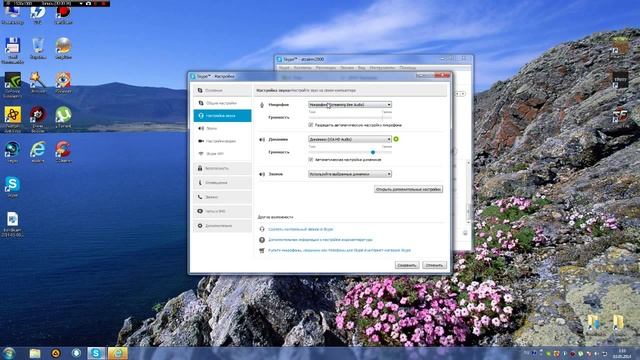This screenshot has width=640, height=360.
Task: Open Skype WiFi item in settings sidebar
Action: point(222,154)
